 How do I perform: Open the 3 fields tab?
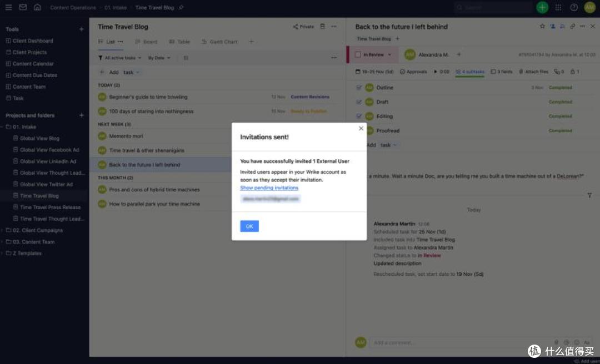[501, 72]
